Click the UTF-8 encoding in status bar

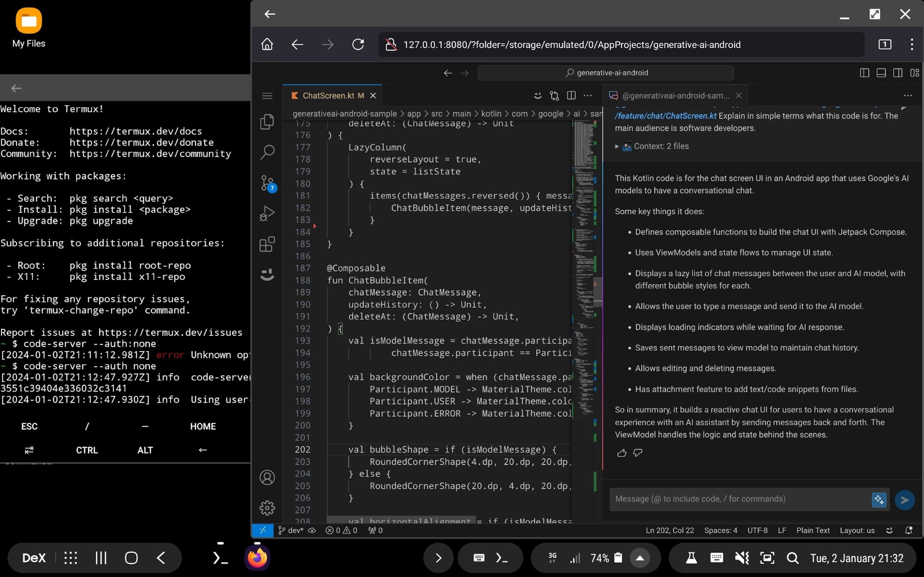point(758,530)
